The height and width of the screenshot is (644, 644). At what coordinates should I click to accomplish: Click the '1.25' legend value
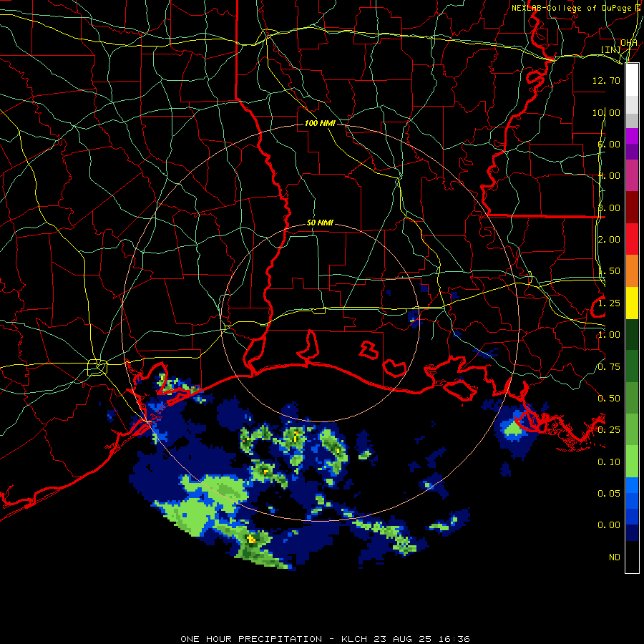tap(609, 303)
